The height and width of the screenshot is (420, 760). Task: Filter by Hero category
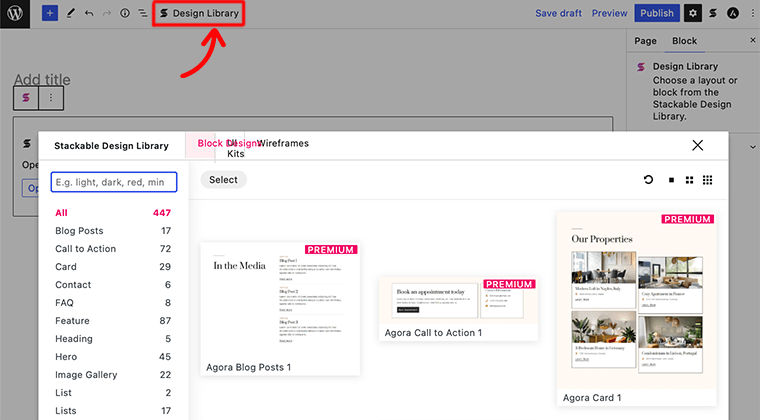point(113,357)
